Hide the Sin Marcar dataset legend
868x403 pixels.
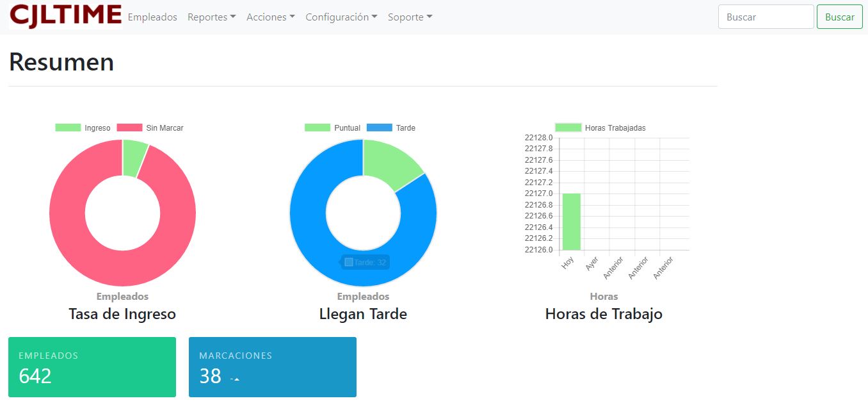tap(150, 128)
